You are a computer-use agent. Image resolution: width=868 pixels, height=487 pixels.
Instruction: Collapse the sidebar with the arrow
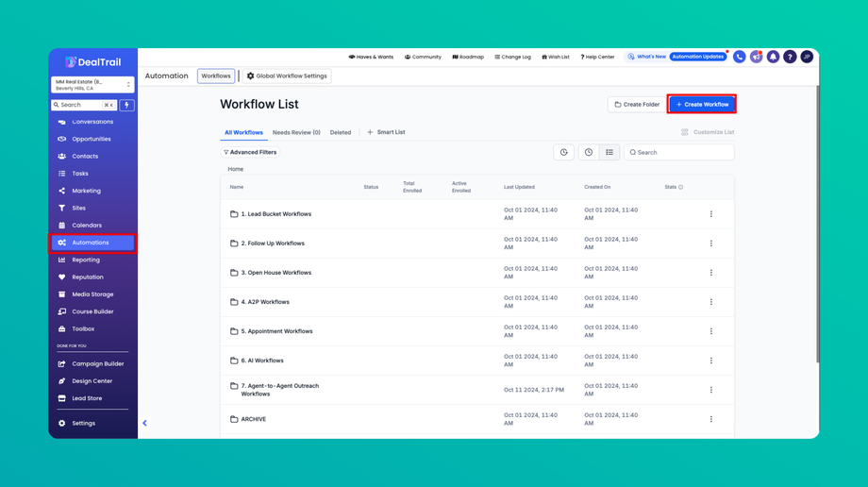tap(144, 423)
